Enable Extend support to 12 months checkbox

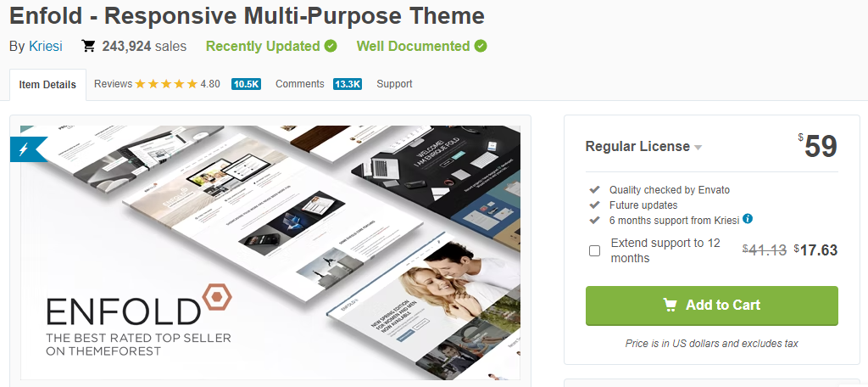tap(594, 250)
